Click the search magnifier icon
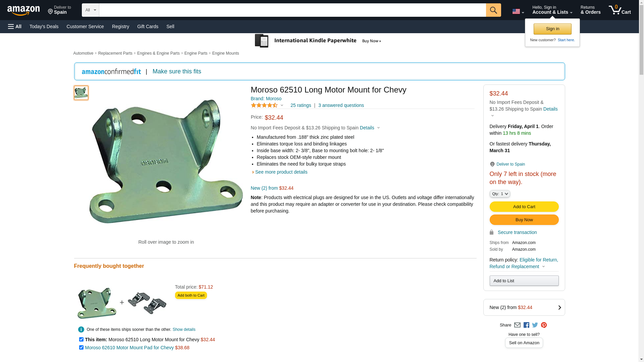This screenshot has height=362, width=644. [493, 10]
